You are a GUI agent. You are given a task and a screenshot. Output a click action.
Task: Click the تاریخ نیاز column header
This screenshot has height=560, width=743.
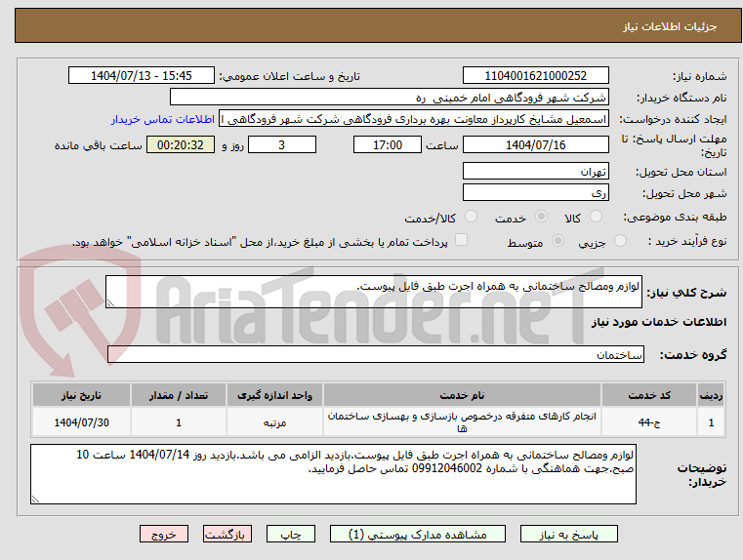click(81, 395)
